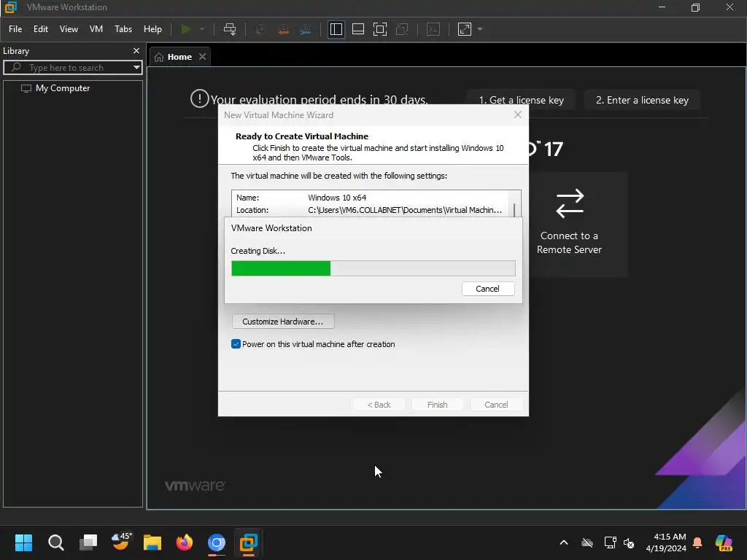Click the Creating Disk progress bar
The image size is (747, 560).
[373, 268]
